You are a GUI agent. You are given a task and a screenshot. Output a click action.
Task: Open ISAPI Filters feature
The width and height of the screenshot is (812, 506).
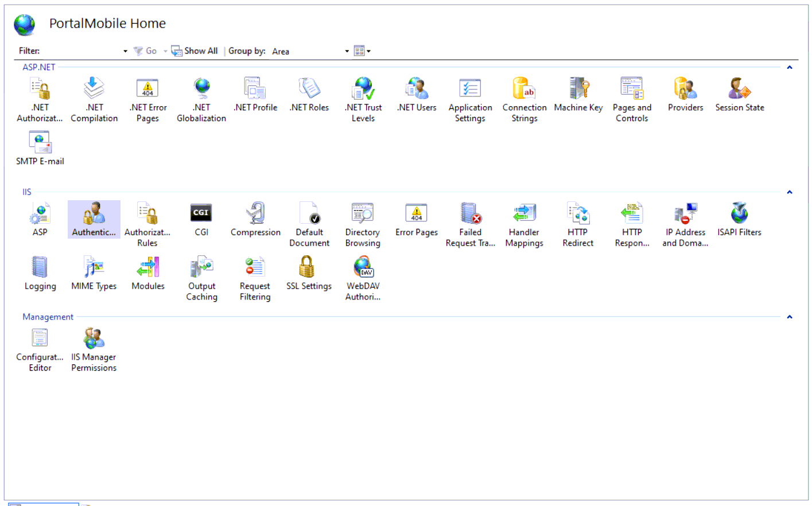coord(739,220)
